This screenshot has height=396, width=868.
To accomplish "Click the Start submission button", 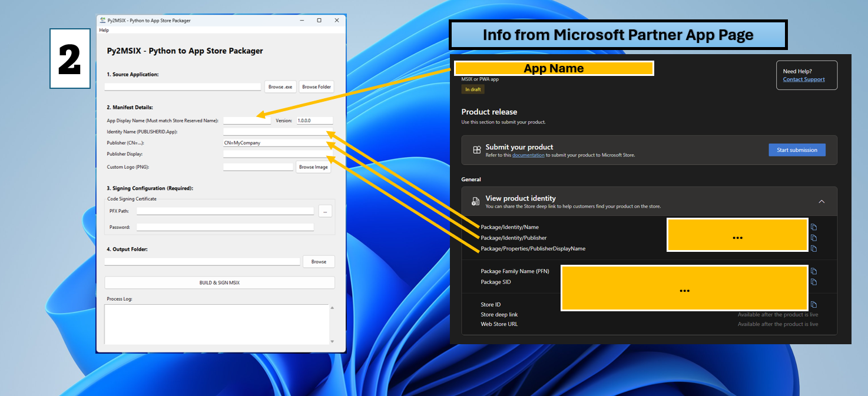I will pos(797,149).
